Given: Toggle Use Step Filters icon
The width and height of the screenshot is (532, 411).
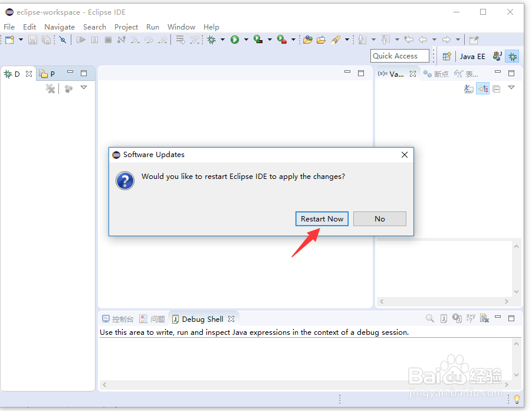Looking at the screenshot, I should click(x=195, y=40).
